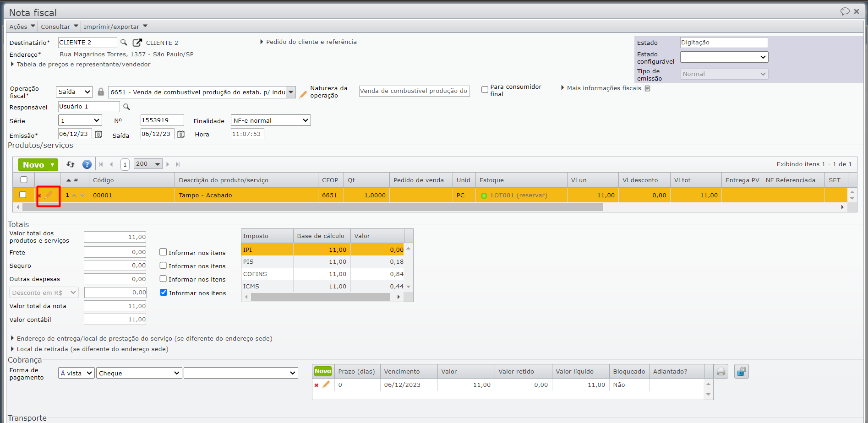Open the Finalidade NF-e normal dropdown
The height and width of the screenshot is (423, 868).
pyautogui.click(x=271, y=120)
